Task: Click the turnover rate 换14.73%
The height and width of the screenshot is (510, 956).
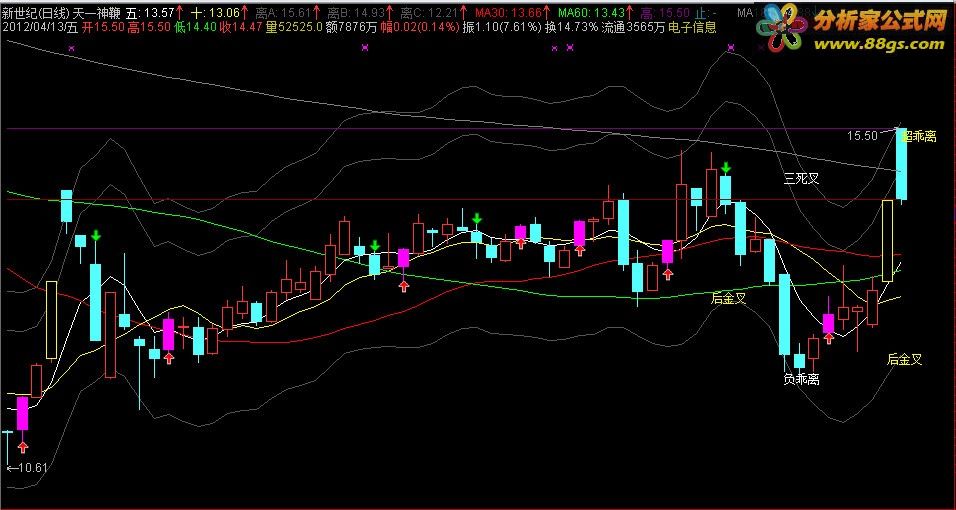Action: [571, 27]
